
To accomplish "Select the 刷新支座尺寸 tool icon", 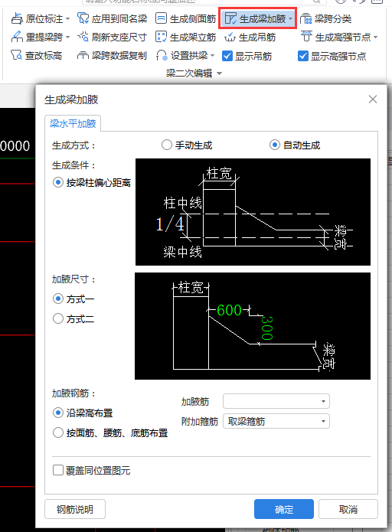I will [x=83, y=37].
